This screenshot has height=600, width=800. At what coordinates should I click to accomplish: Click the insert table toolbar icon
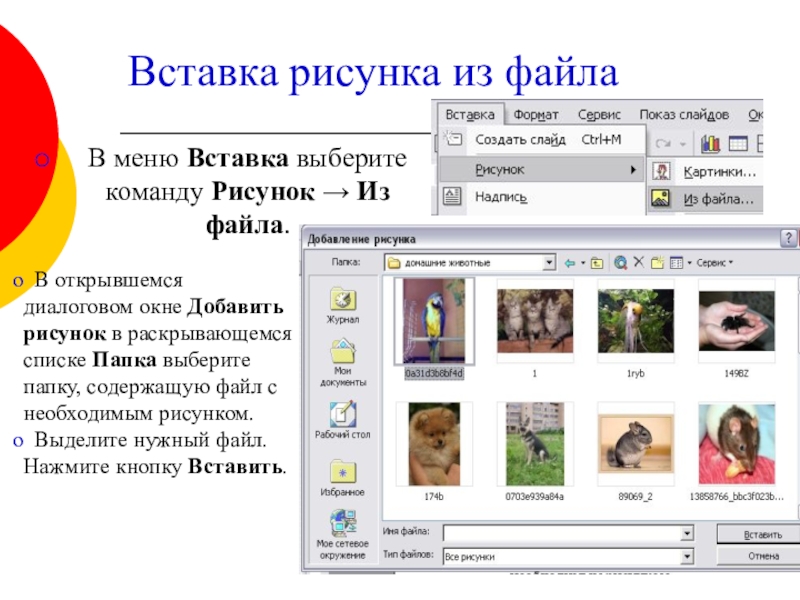(x=738, y=144)
